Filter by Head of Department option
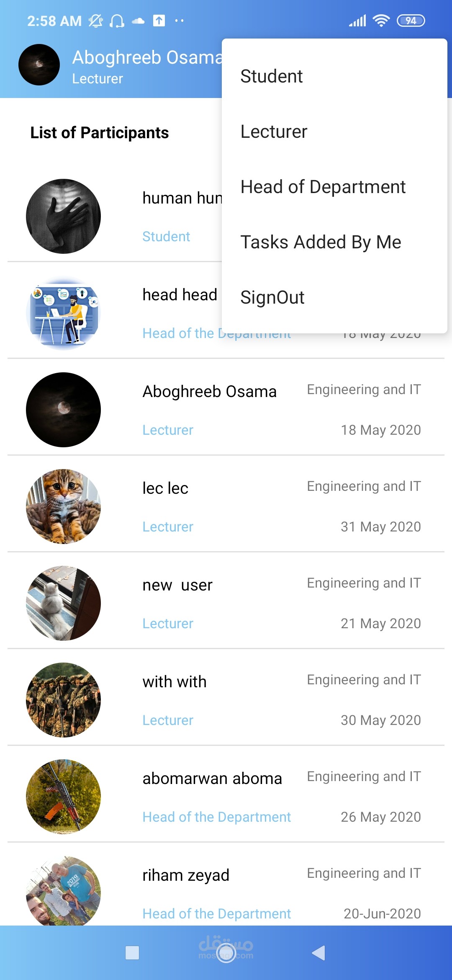The height and width of the screenshot is (980, 452). point(323,187)
